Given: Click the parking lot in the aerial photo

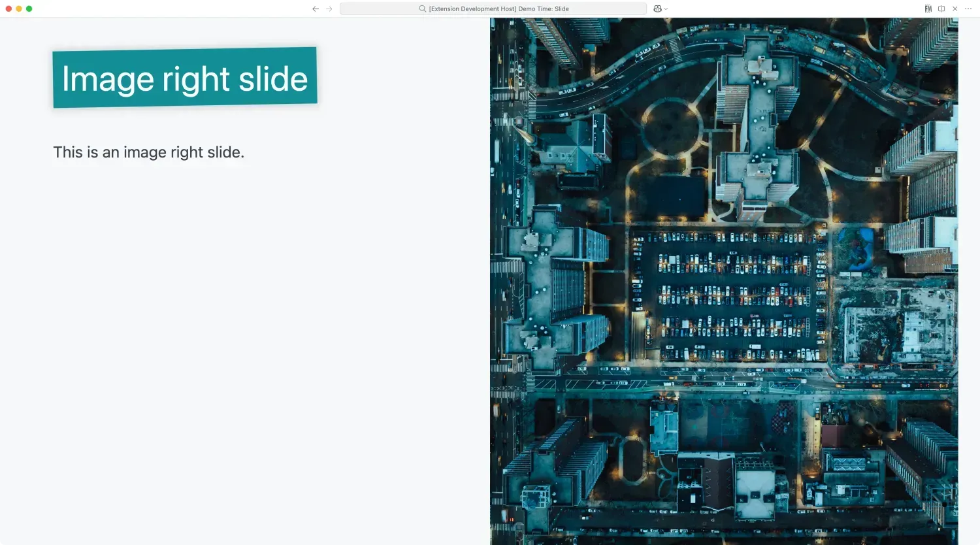Looking at the screenshot, I should click(732, 294).
